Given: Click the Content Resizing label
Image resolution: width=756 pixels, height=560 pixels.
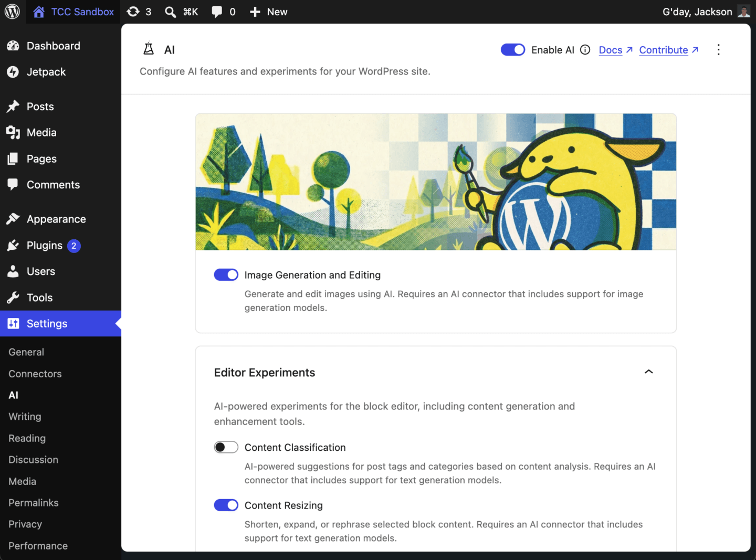Looking at the screenshot, I should pos(283,505).
